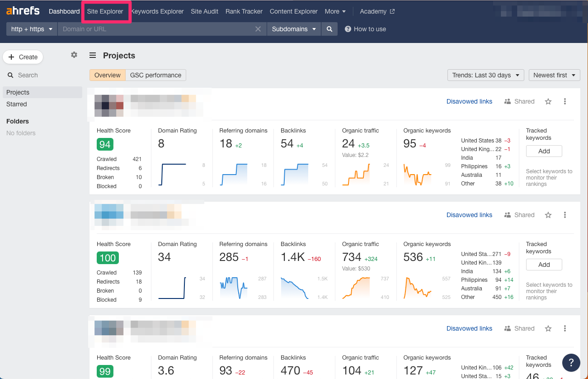Toggle the sidebar hamburger menu beside Projects
The image size is (588, 379).
click(93, 56)
